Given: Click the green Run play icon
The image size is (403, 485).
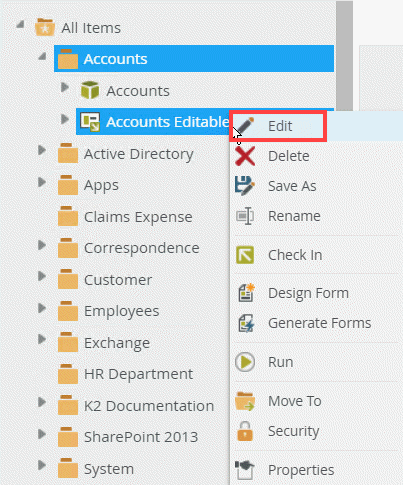Looking at the screenshot, I should click(245, 362).
